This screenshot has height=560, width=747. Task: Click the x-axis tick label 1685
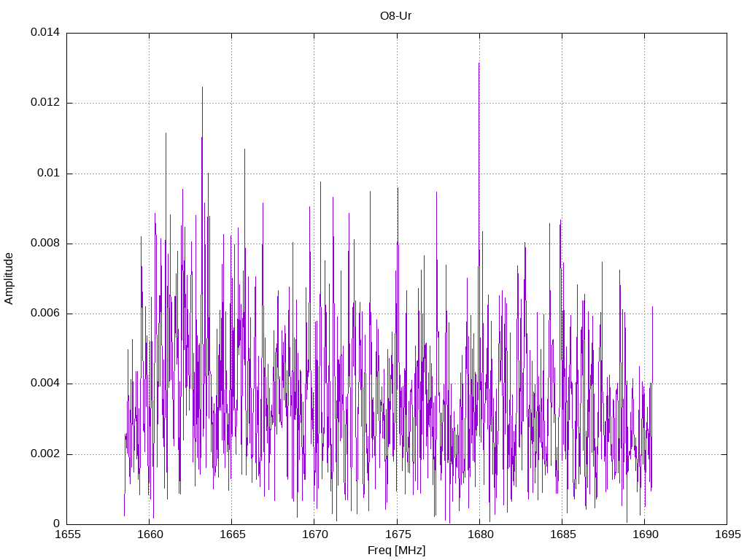(562, 534)
